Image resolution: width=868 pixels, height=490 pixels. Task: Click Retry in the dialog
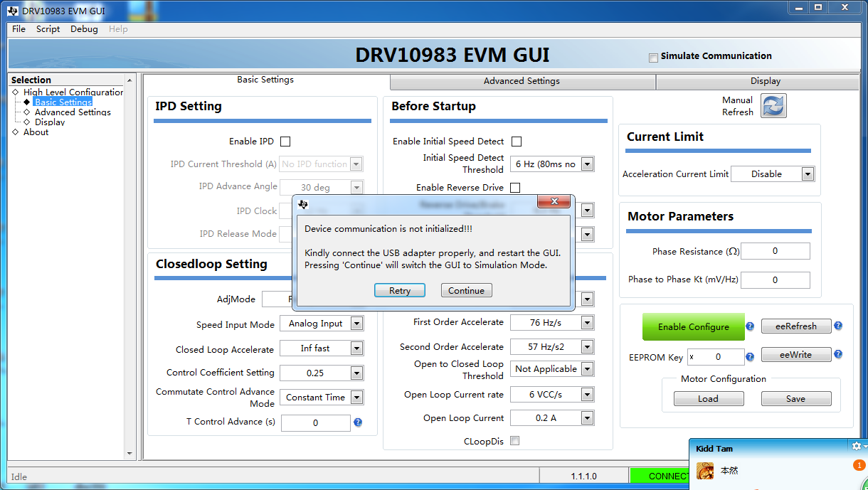(x=400, y=290)
